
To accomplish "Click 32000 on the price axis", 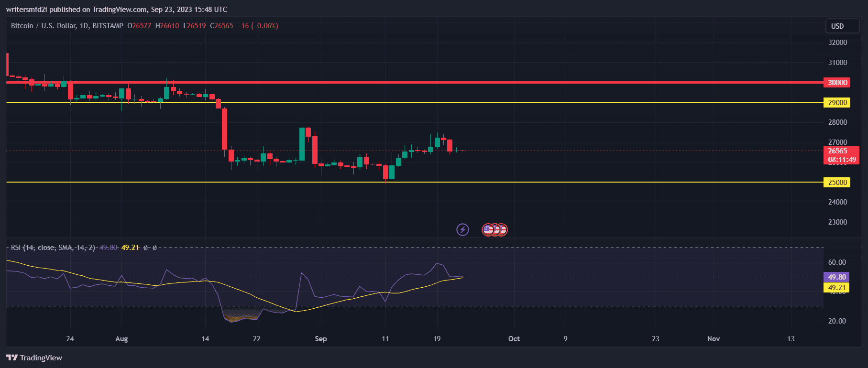I will 837,43.
